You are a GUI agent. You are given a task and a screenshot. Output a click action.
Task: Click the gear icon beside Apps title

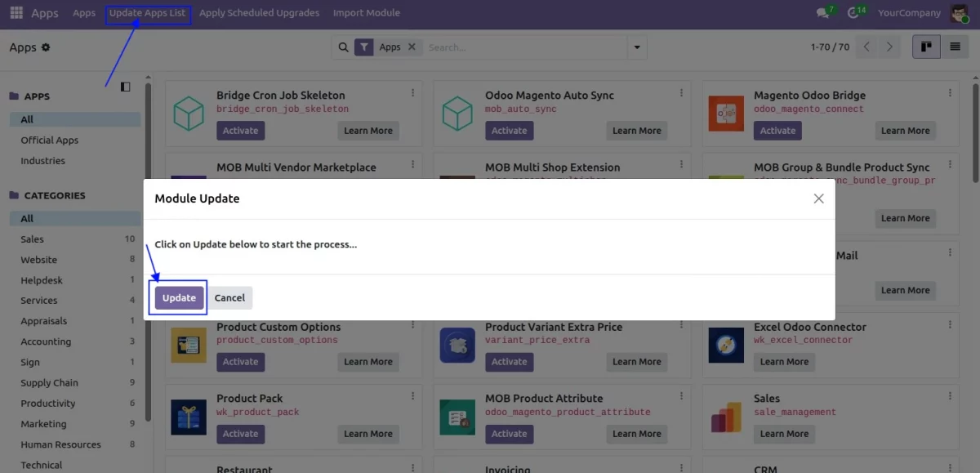tap(46, 47)
